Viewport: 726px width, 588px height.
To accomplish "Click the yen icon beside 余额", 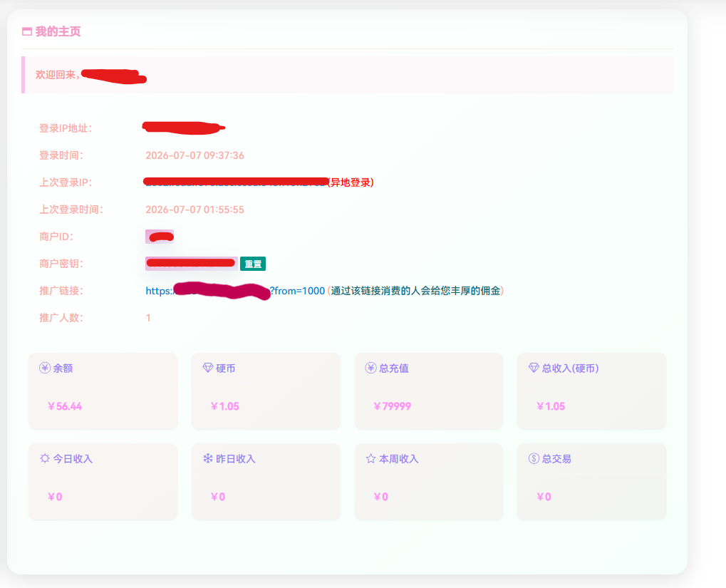I will click(x=44, y=368).
